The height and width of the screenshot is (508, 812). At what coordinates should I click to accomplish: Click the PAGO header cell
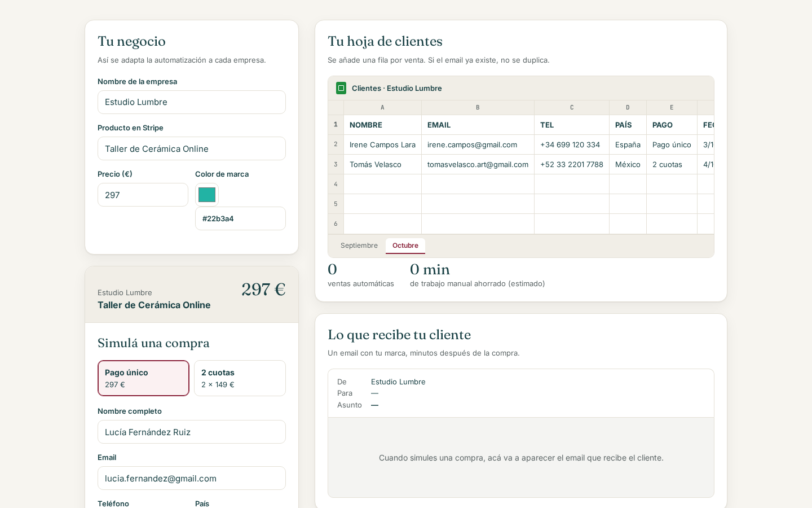672,125
